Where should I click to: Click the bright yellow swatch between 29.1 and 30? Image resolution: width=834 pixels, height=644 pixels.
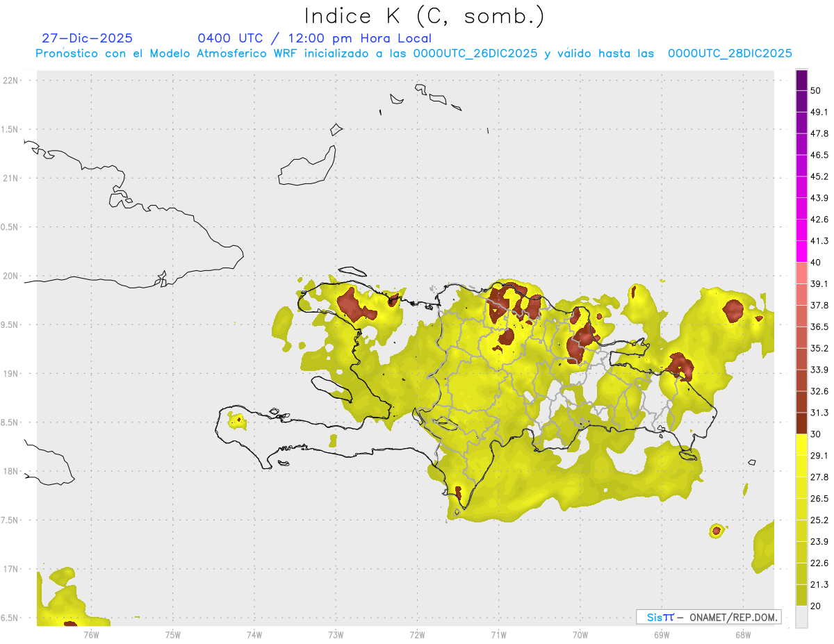pos(801,445)
